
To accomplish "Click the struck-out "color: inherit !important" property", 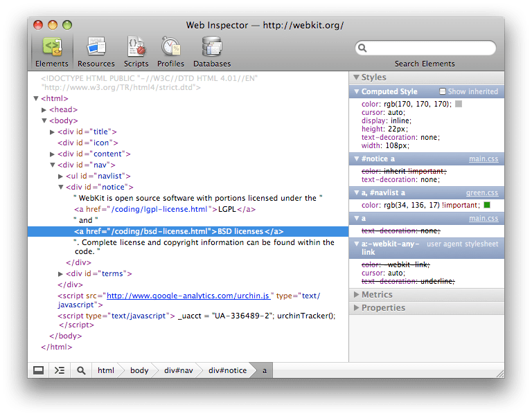I will coord(404,171).
